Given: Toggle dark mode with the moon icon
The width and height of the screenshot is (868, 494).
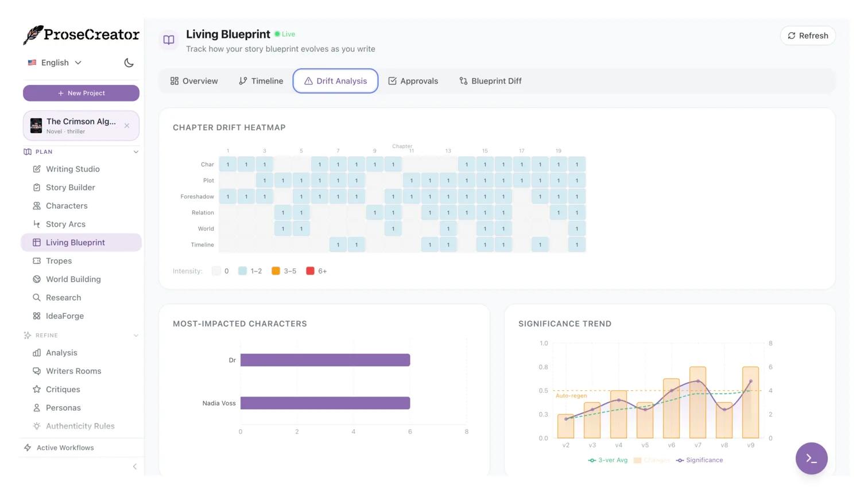Looking at the screenshot, I should (x=129, y=63).
